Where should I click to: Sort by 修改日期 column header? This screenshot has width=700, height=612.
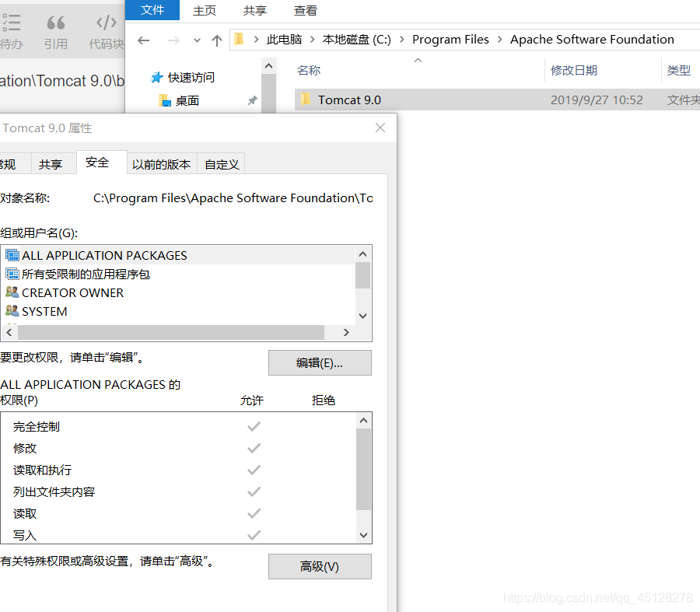coord(574,71)
